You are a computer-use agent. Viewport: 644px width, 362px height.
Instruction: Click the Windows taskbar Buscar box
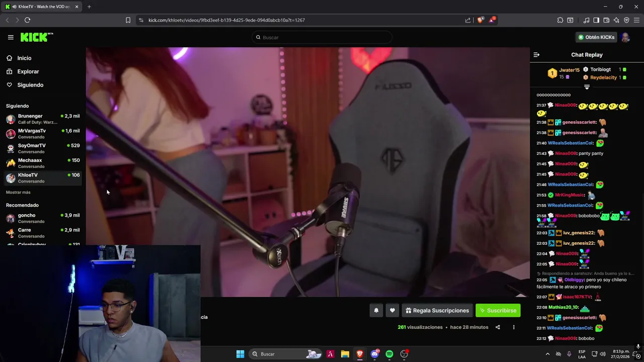[x=285, y=354]
